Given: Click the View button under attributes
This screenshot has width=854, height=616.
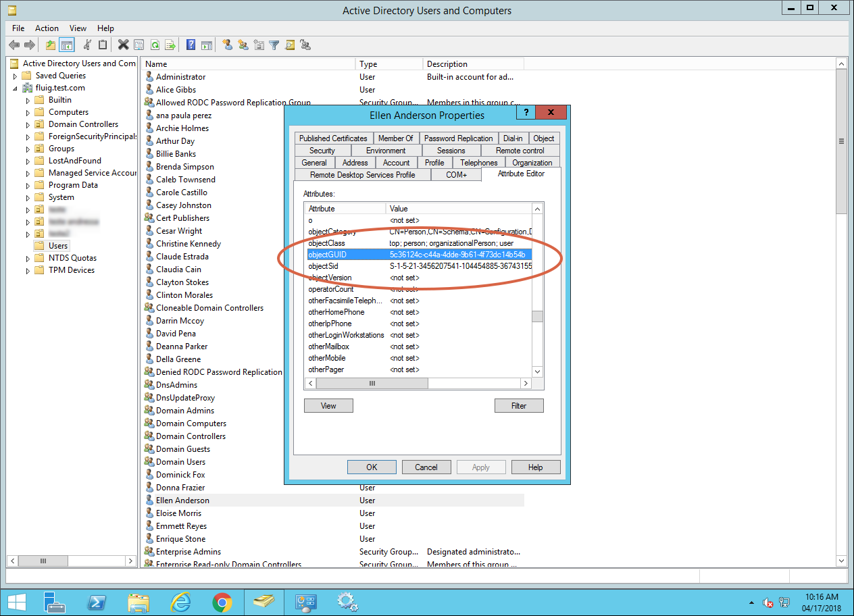Looking at the screenshot, I should (328, 406).
